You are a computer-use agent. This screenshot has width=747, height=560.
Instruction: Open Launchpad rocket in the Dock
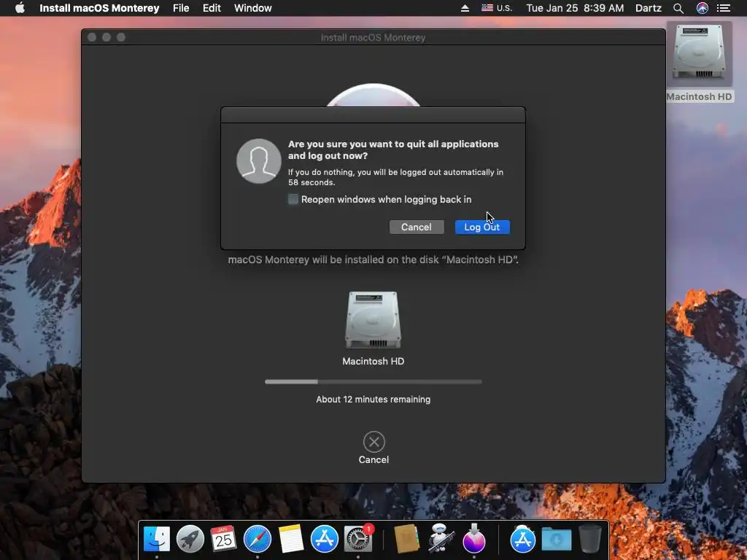[x=190, y=539]
